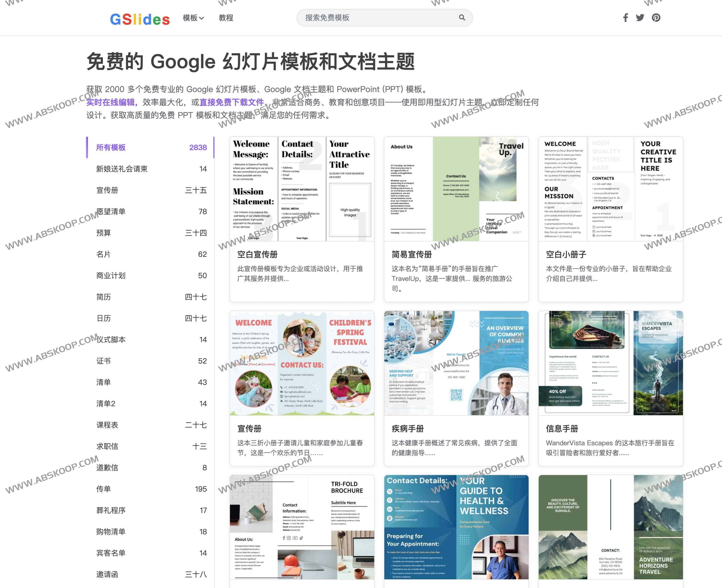Screen dimensions: 722x588
Task: Select 所有模板 category in sidebar
Action: coord(111,147)
